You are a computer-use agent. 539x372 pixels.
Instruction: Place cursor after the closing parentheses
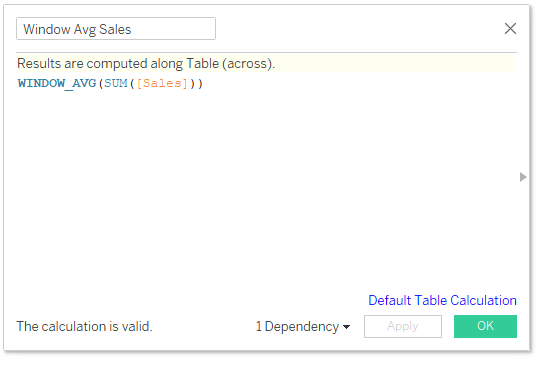pos(204,84)
